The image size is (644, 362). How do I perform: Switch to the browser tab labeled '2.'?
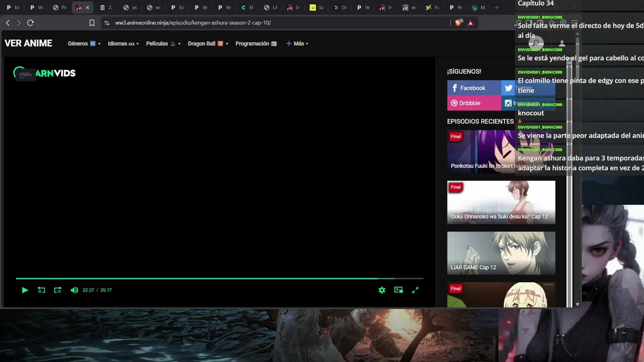(x=106, y=8)
